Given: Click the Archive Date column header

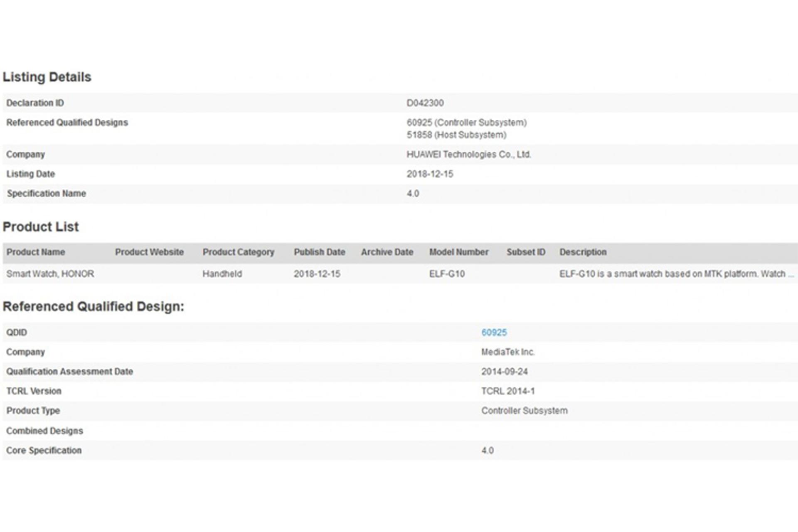Looking at the screenshot, I should pyautogui.click(x=387, y=252).
